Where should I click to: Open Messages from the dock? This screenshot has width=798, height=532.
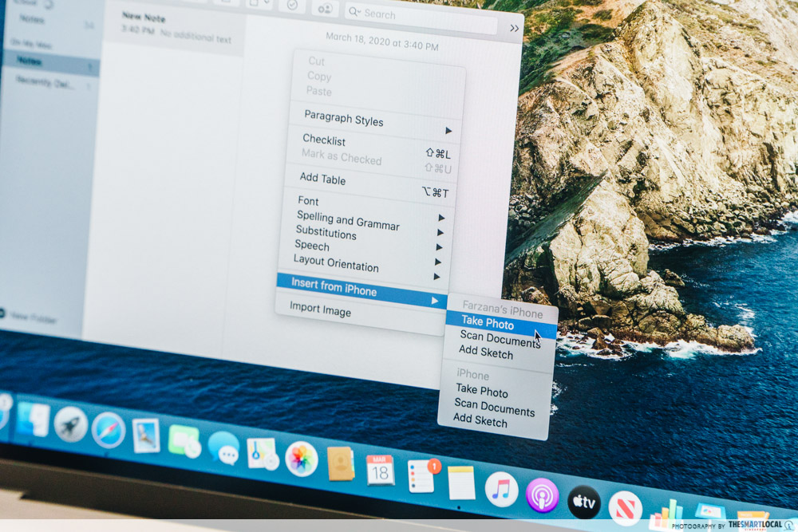pyautogui.click(x=223, y=448)
